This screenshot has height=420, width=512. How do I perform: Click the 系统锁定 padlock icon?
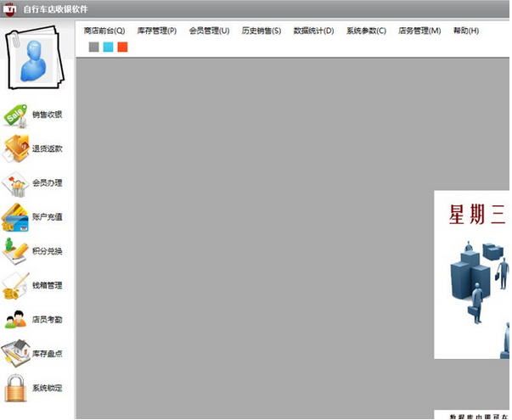(x=15, y=389)
